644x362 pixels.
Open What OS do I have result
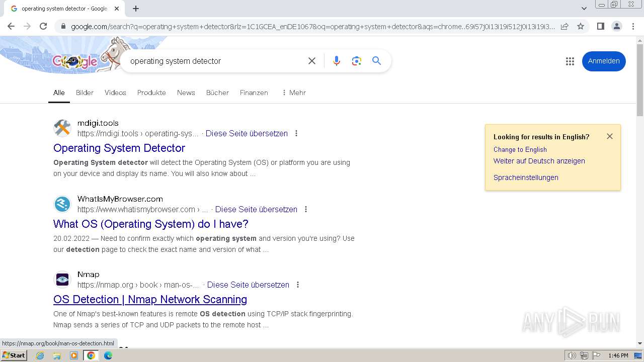(x=151, y=224)
